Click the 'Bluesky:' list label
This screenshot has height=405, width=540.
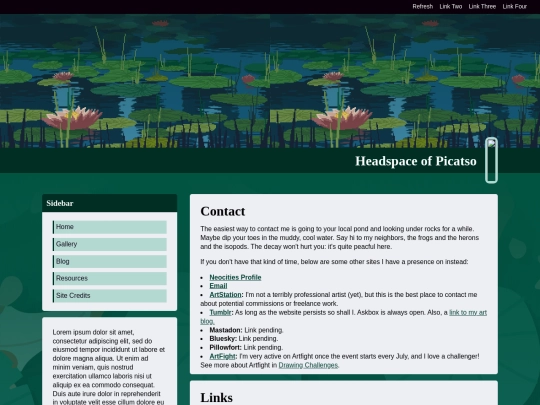point(223,339)
